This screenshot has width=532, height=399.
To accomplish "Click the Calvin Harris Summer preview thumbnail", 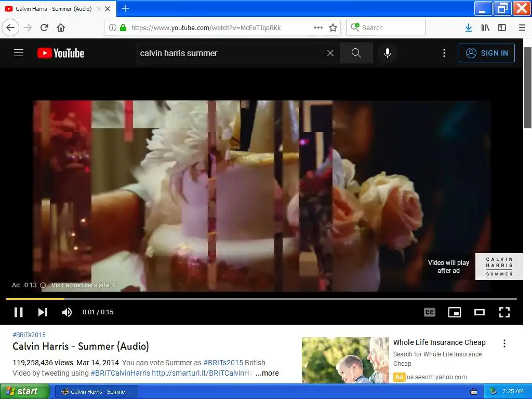I will pos(499,267).
